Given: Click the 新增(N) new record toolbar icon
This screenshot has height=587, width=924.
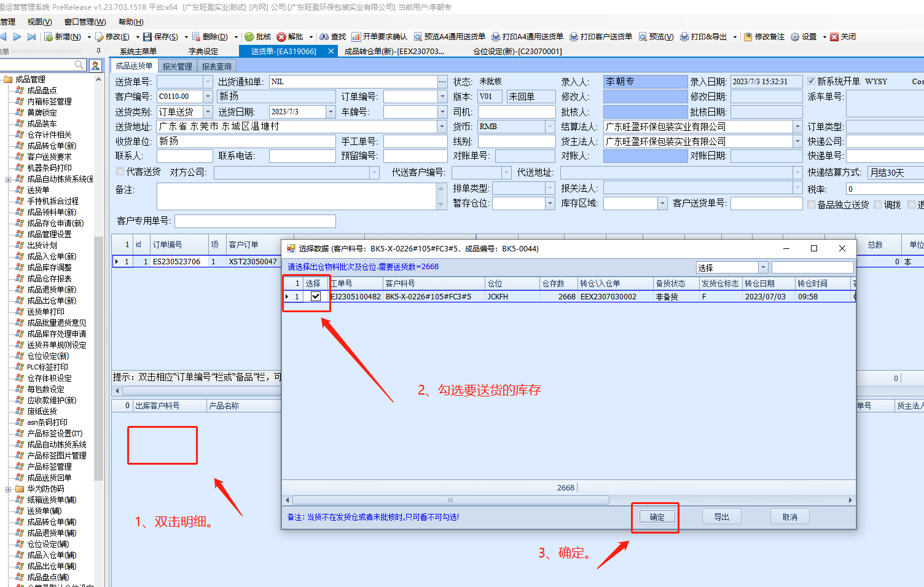Looking at the screenshot, I should pyautogui.click(x=49, y=37).
